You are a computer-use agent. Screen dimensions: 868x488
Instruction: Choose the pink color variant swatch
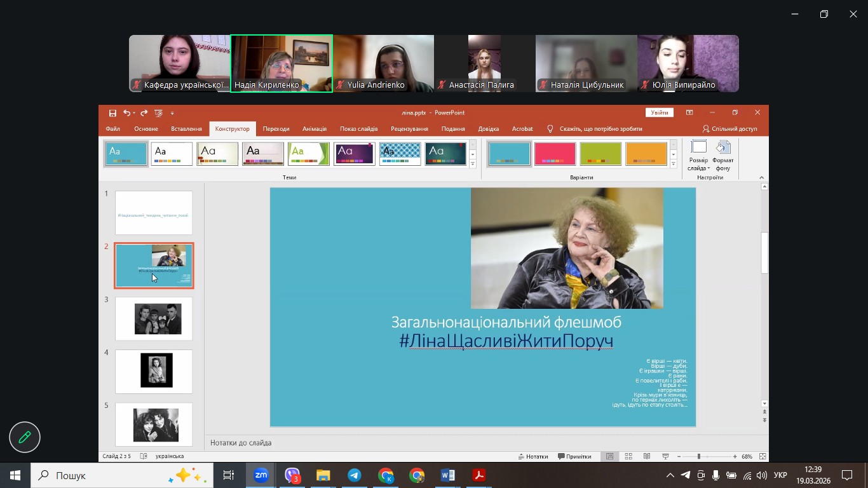(x=555, y=154)
